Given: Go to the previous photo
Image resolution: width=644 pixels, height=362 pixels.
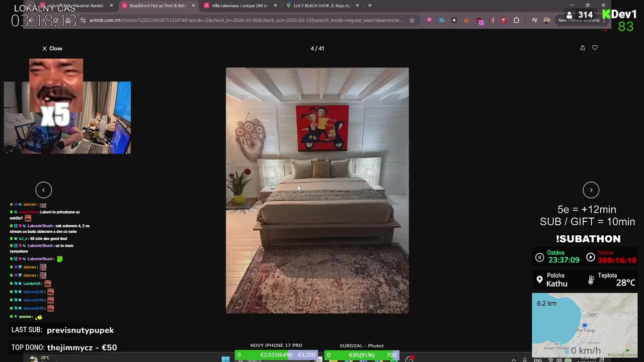Looking at the screenshot, I should coord(44,190).
